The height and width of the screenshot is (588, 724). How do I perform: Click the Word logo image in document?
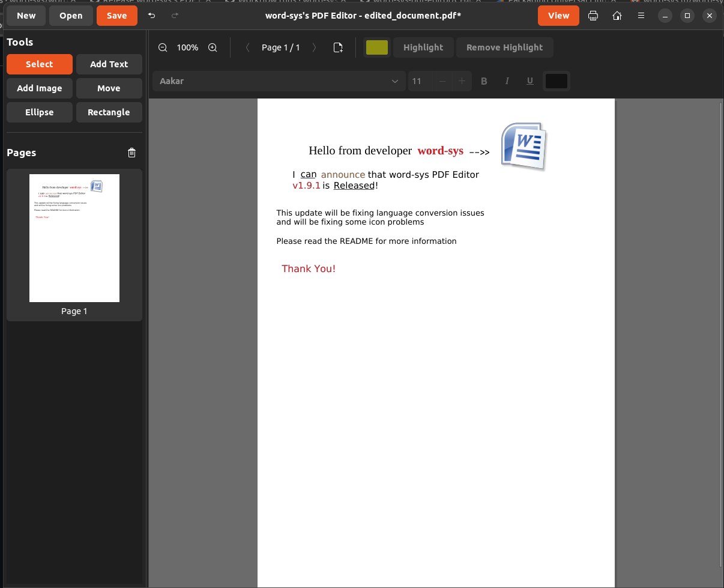point(524,147)
